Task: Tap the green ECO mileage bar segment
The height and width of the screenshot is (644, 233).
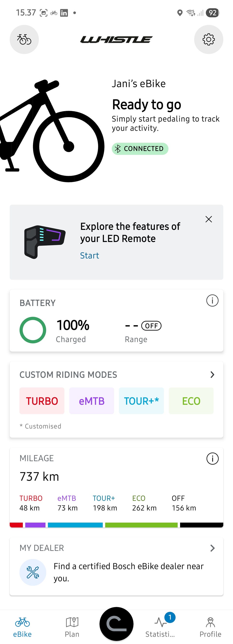Action: 141,525
